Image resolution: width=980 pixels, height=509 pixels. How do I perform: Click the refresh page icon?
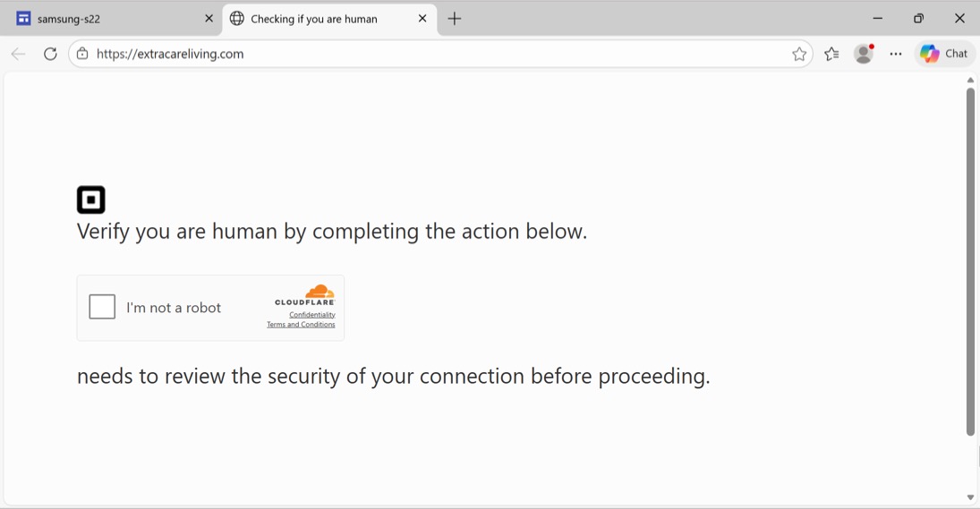[x=51, y=55]
